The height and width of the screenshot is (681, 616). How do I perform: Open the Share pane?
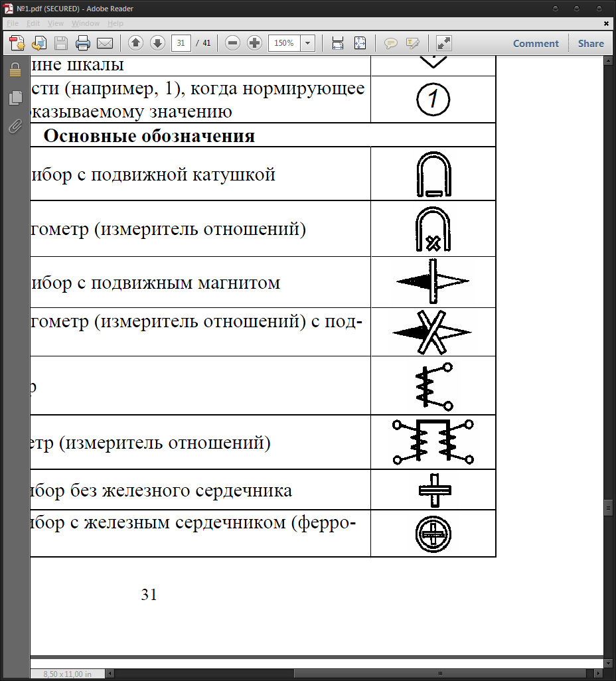591,43
